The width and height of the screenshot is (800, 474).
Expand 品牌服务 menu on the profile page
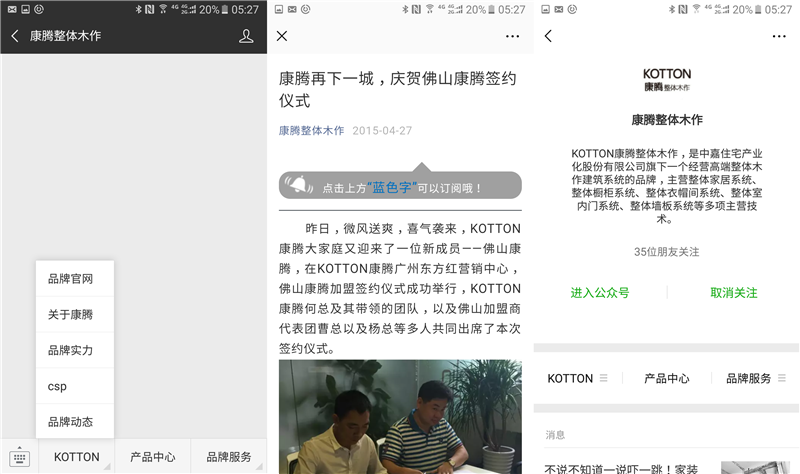click(756, 378)
